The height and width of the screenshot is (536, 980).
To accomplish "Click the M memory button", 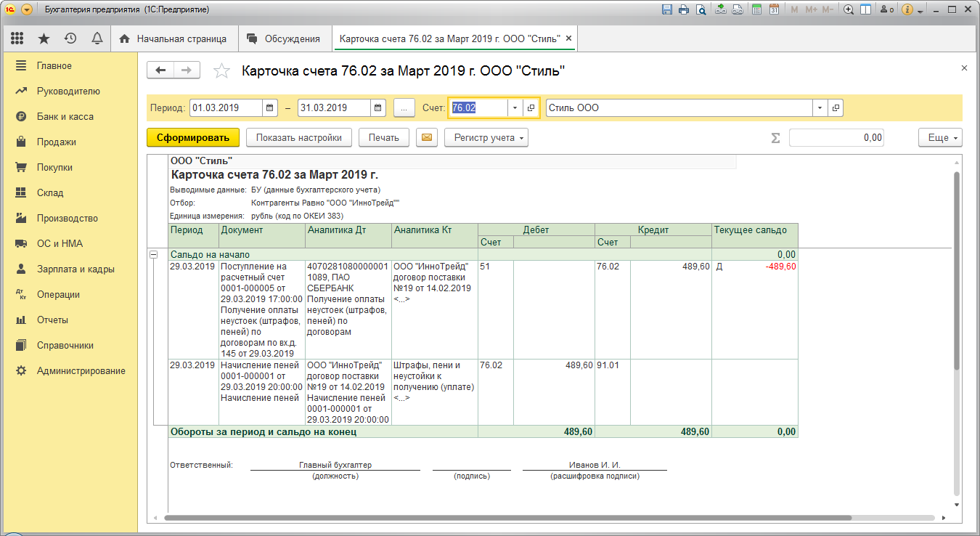I will [794, 9].
